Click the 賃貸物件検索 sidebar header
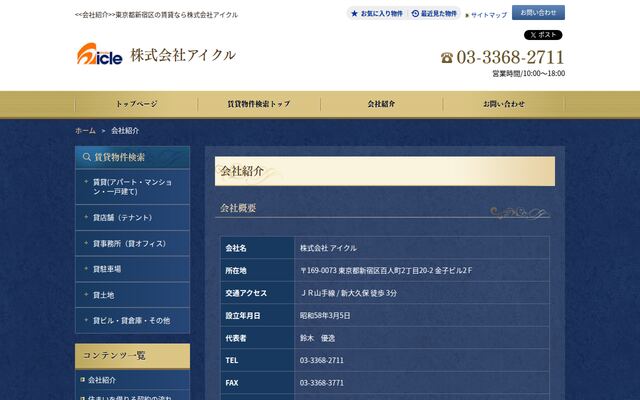 [133, 158]
